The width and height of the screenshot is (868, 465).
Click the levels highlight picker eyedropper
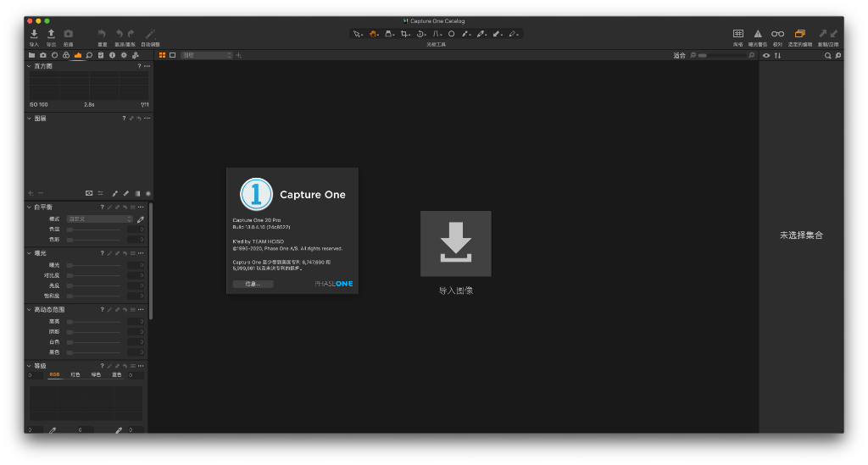click(x=119, y=429)
